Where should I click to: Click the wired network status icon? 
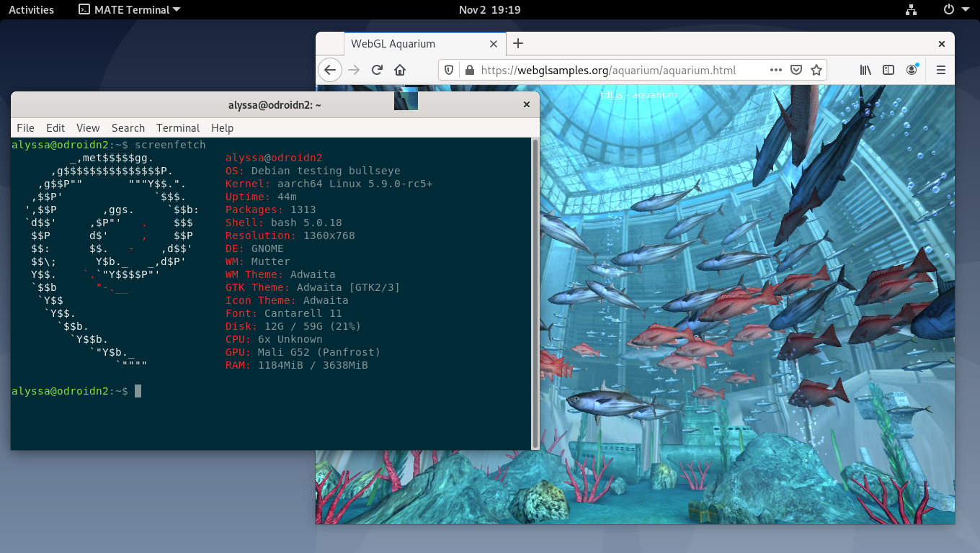[x=912, y=9]
